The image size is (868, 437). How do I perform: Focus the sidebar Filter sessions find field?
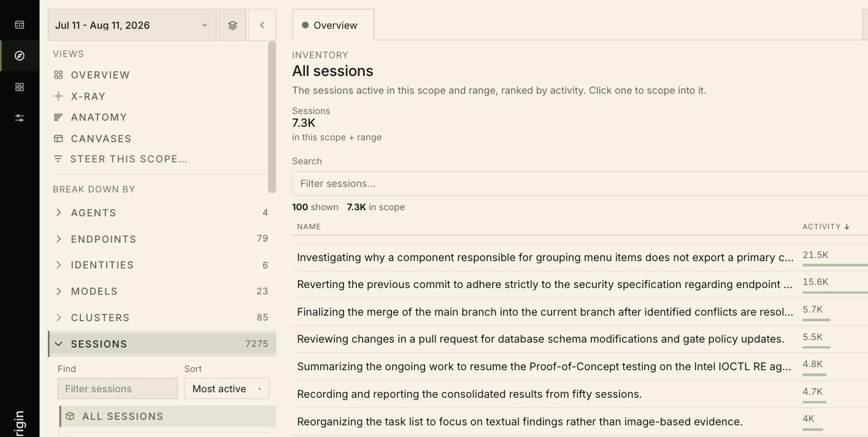[x=117, y=389]
